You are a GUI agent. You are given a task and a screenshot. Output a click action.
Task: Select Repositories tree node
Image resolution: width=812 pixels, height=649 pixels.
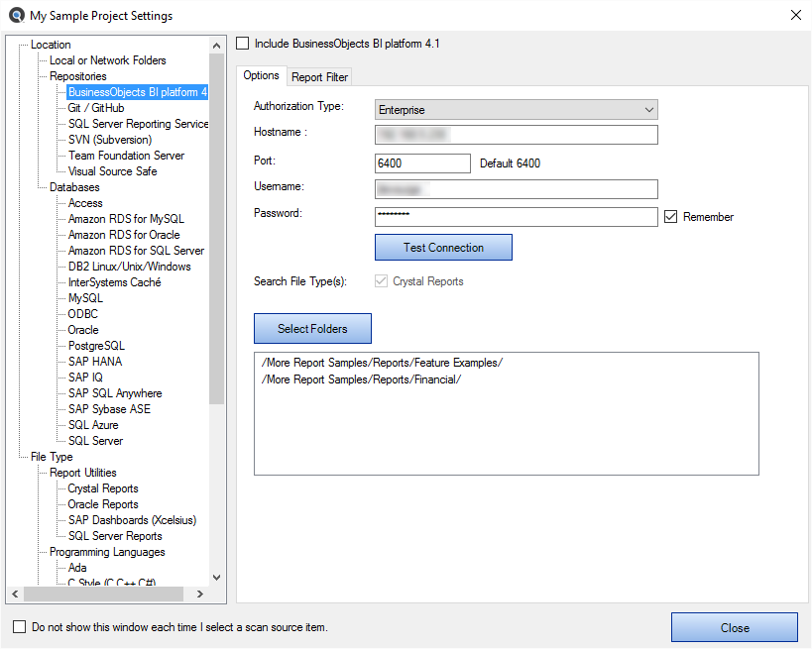coord(78,76)
